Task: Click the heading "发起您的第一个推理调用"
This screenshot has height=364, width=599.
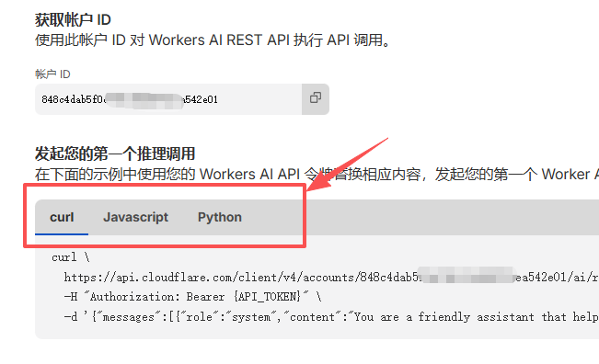Action: click(115, 154)
